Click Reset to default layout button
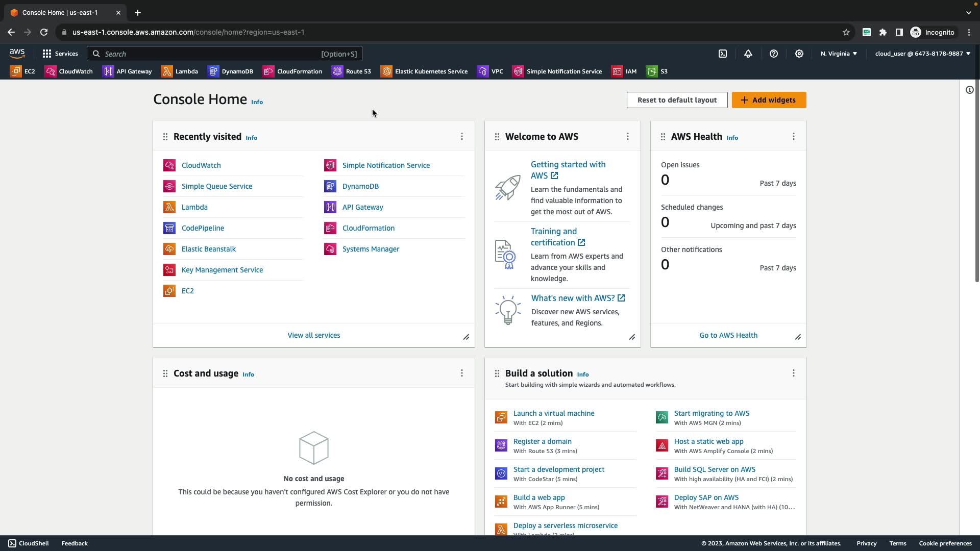This screenshot has width=980, height=551. click(677, 100)
